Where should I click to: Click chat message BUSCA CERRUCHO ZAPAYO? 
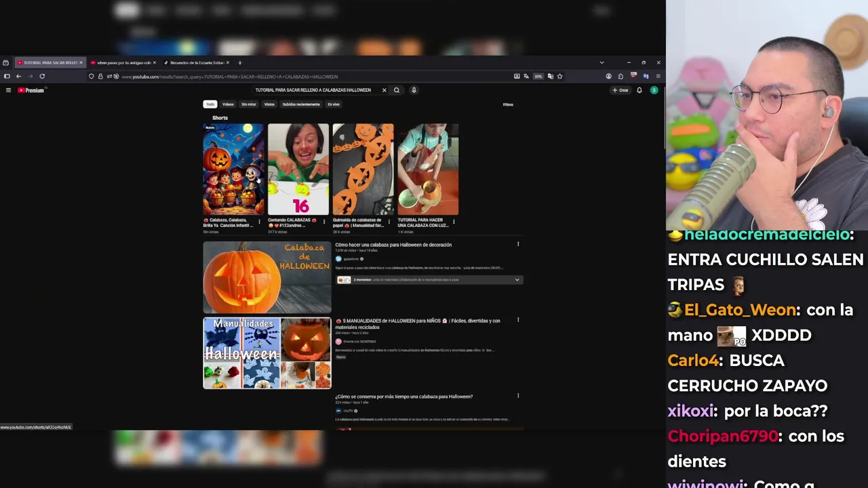pyautogui.click(x=747, y=373)
